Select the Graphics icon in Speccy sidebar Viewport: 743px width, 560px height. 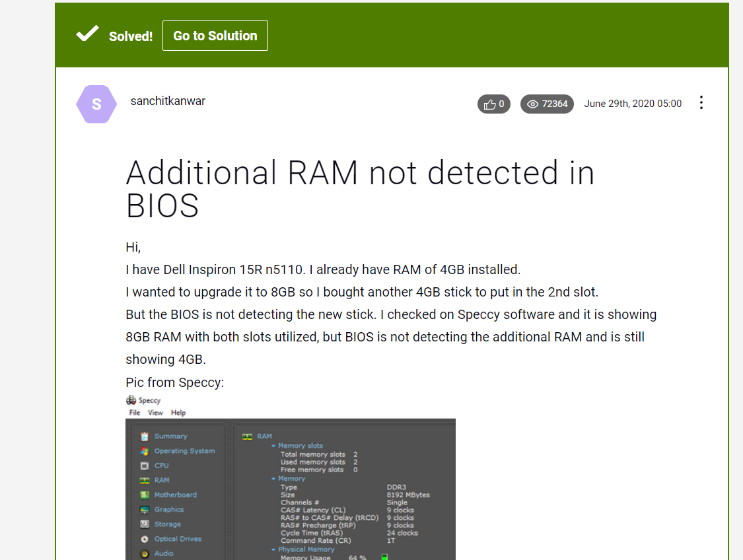click(x=145, y=510)
